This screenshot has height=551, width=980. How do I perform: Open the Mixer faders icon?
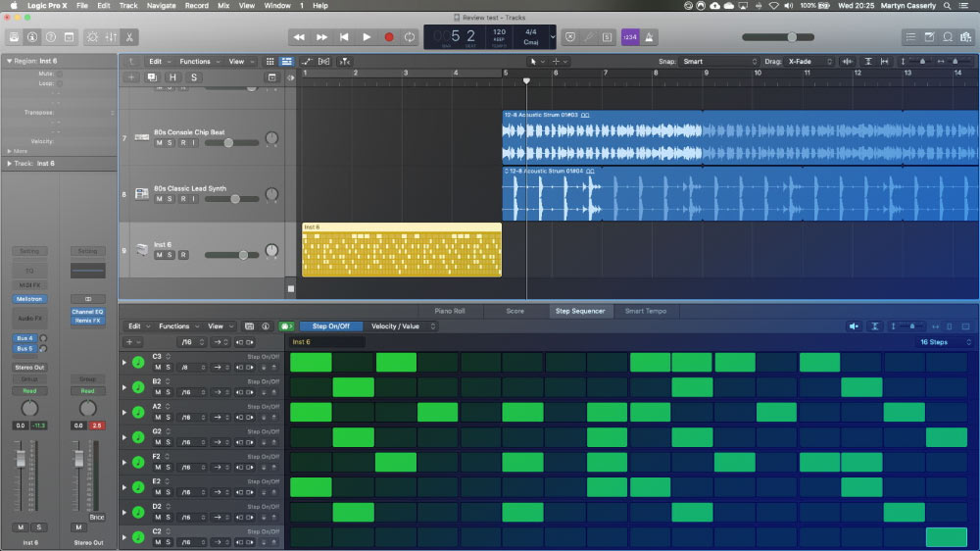pos(111,37)
